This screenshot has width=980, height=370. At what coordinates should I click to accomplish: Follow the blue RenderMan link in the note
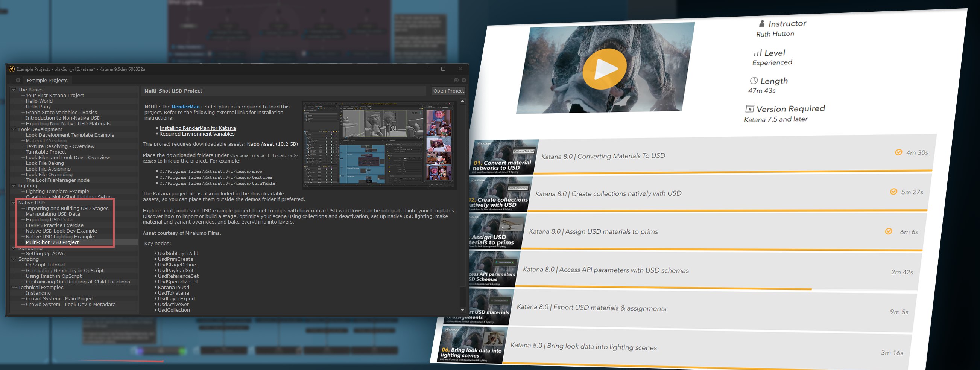[185, 107]
